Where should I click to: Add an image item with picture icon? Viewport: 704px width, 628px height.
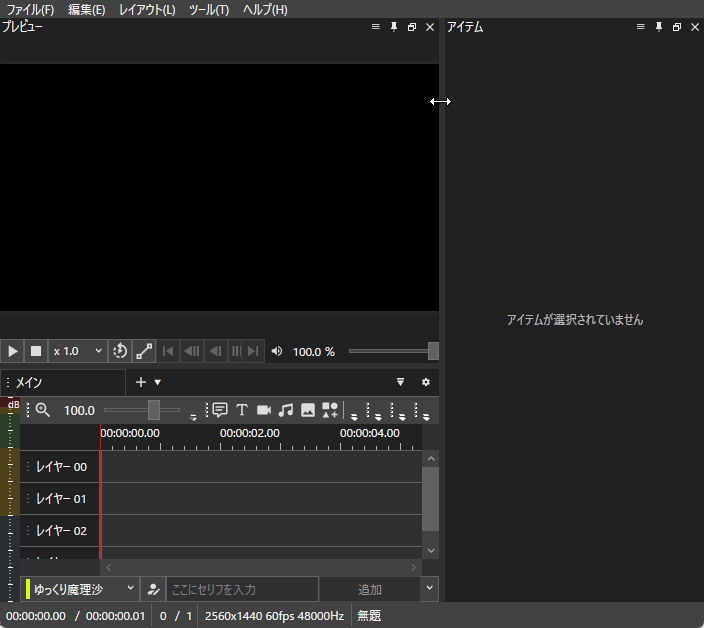308,410
